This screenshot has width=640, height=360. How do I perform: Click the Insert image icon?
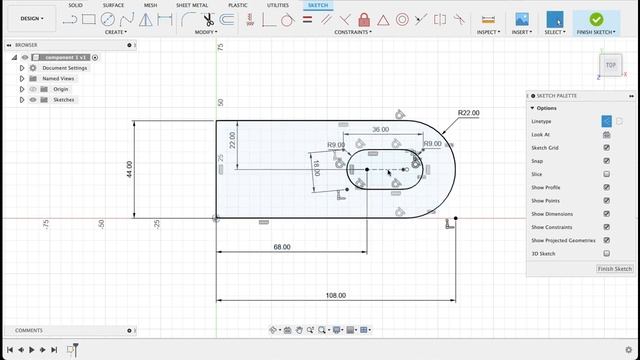click(522, 19)
